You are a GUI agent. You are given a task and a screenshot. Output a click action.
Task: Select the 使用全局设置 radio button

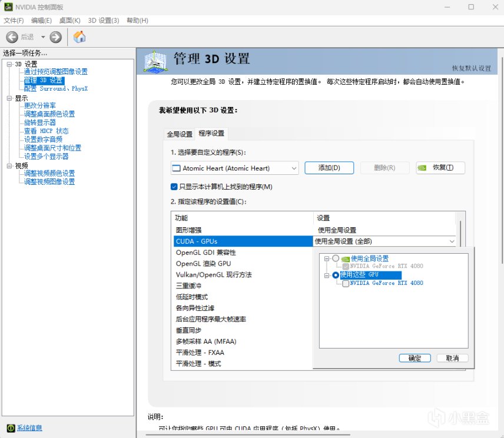tap(336, 258)
